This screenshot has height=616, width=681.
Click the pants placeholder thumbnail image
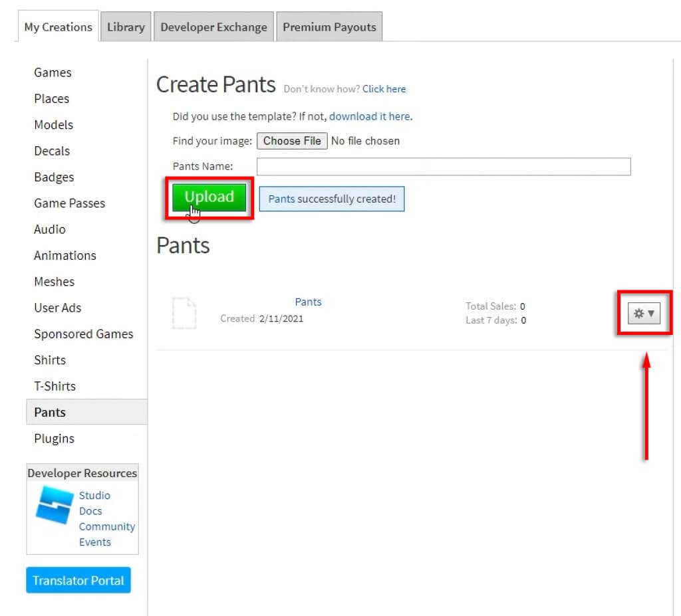[184, 313]
